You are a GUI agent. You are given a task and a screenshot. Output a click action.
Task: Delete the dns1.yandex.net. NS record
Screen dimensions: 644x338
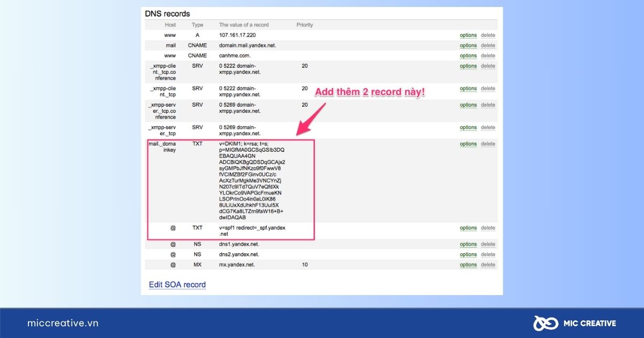point(488,245)
